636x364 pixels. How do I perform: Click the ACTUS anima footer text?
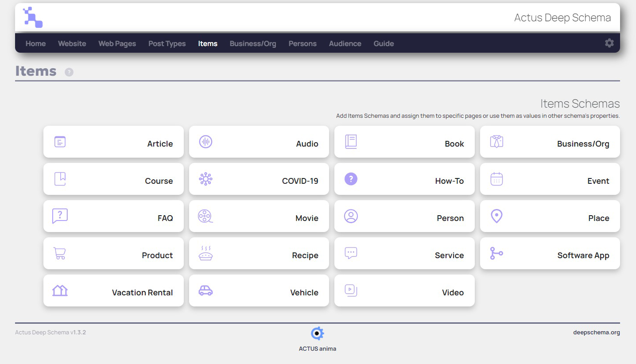pos(318,349)
